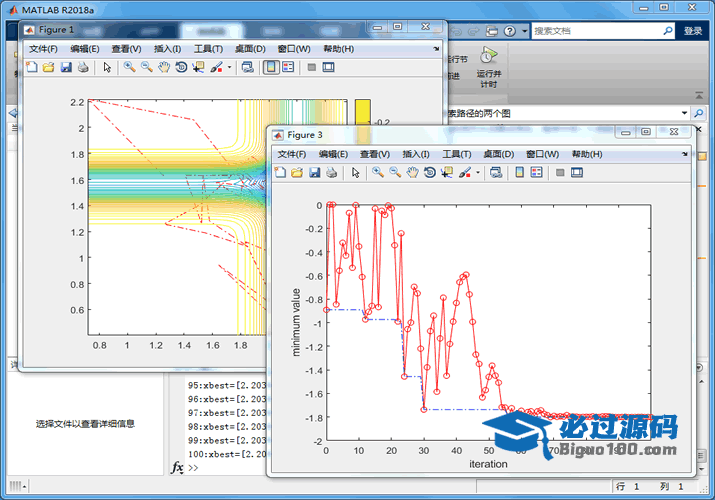The width and height of the screenshot is (715, 500).
Task: Click folder search magnifier icon in MATLAB
Action: coord(698,113)
